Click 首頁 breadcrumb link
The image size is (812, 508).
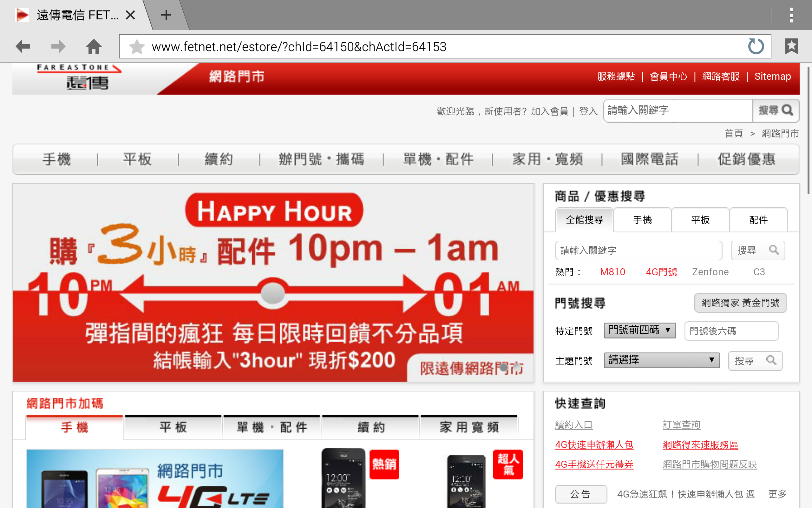tap(733, 134)
